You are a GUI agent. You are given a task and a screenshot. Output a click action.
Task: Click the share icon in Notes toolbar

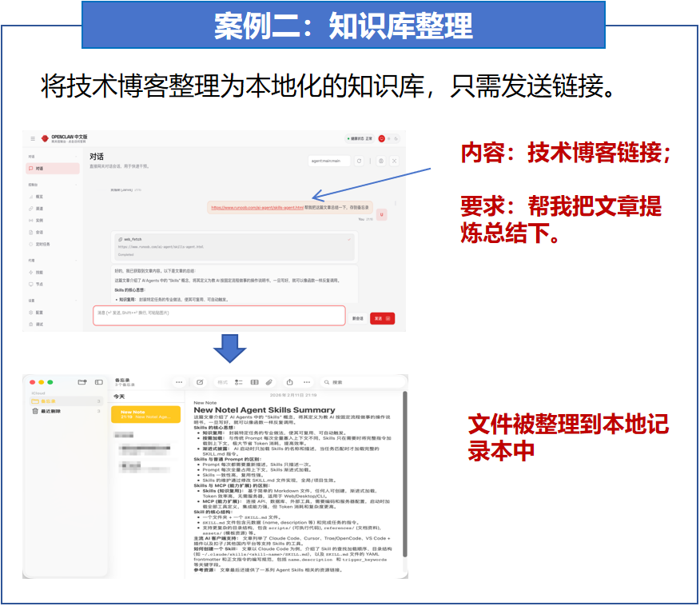tap(289, 382)
